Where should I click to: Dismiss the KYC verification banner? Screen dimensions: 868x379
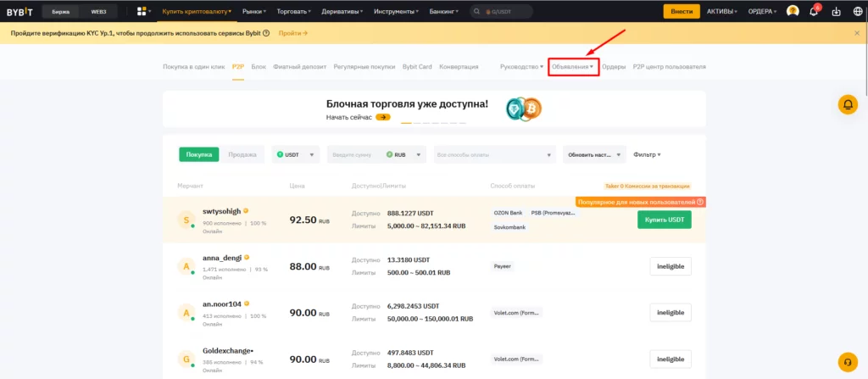857,33
